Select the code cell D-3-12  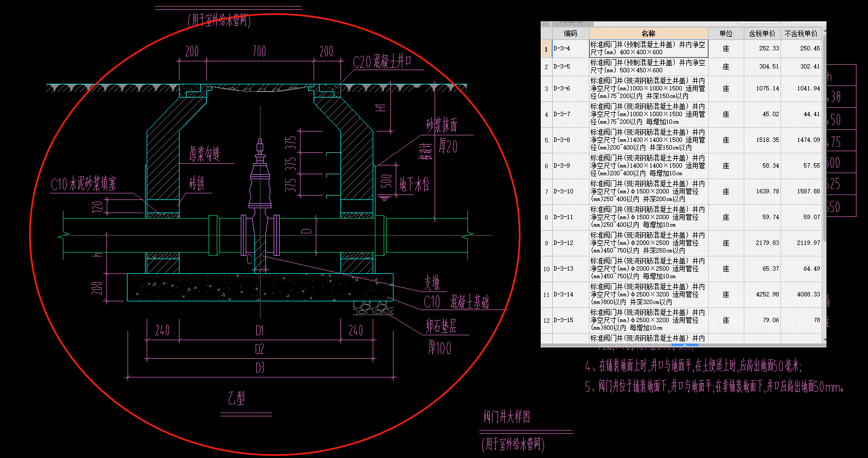click(x=570, y=243)
